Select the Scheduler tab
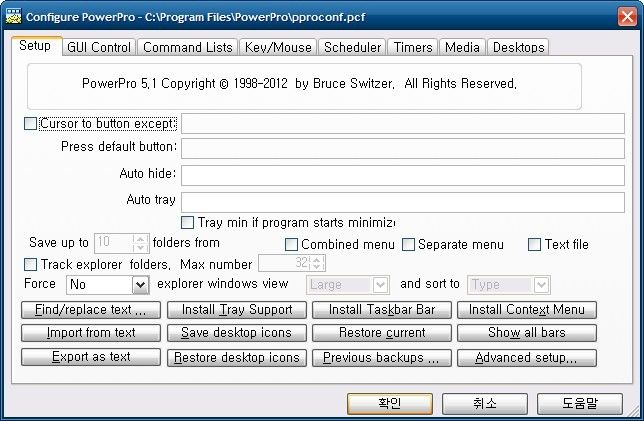Viewport: 644px width, 421px height. pos(352,47)
